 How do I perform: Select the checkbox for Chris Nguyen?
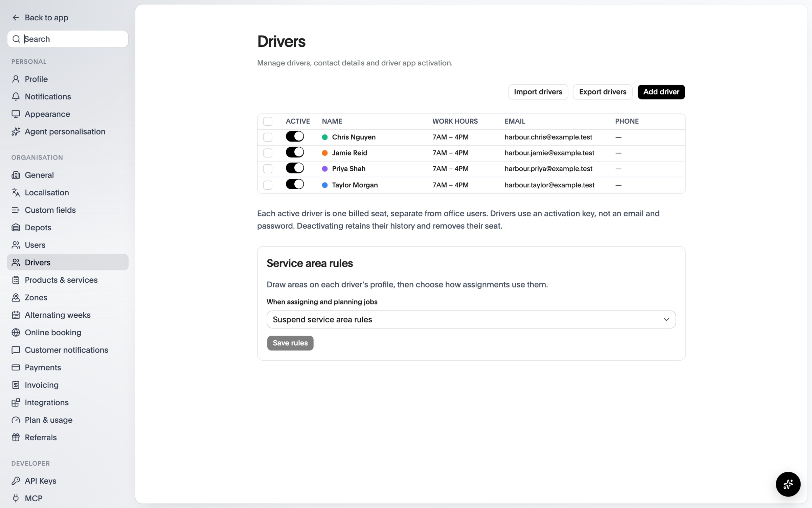(268, 137)
